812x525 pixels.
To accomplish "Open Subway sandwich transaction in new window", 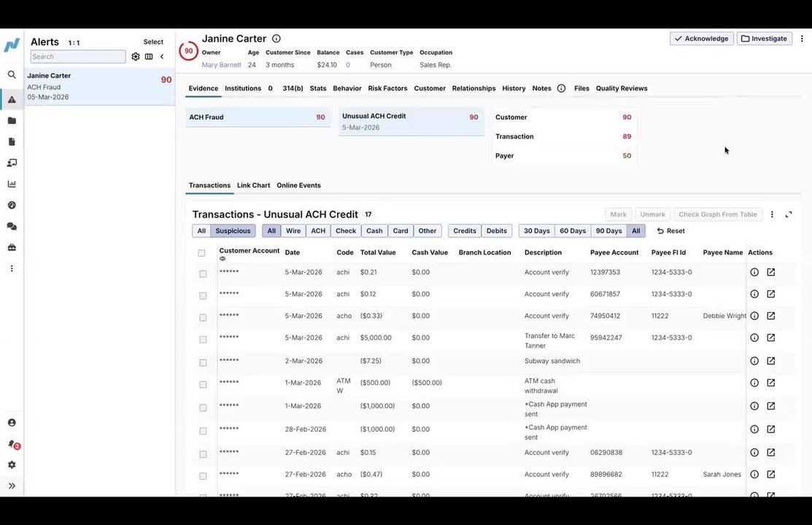I will pyautogui.click(x=771, y=361).
